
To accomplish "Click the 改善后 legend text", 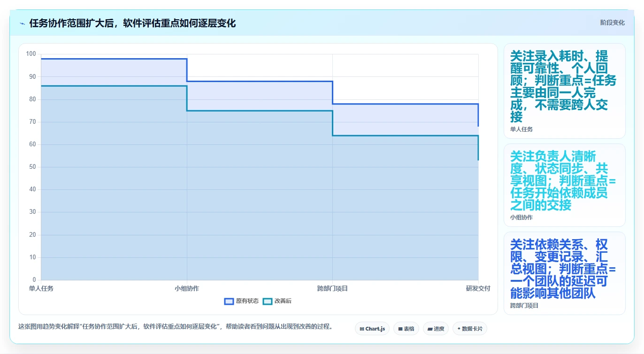I will (x=283, y=301).
